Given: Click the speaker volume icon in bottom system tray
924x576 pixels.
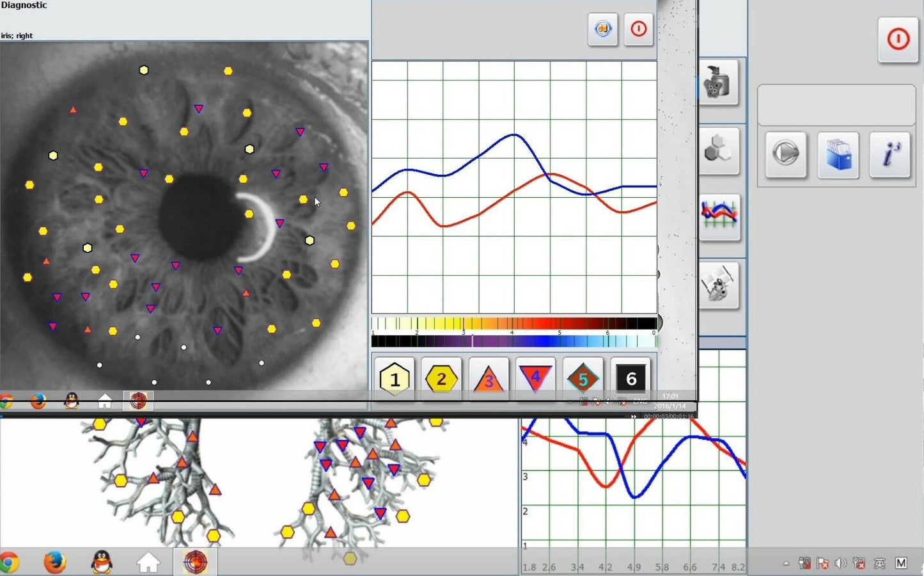Looking at the screenshot, I should tap(840, 563).
